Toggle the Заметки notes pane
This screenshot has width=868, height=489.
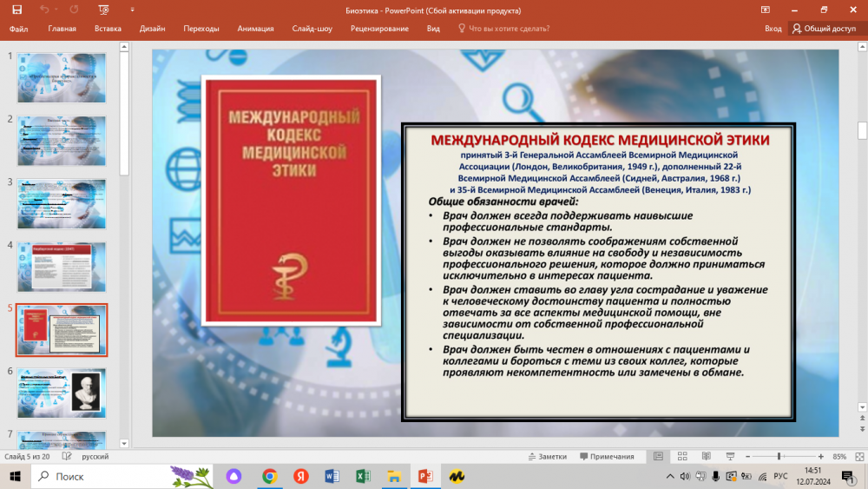click(x=548, y=456)
